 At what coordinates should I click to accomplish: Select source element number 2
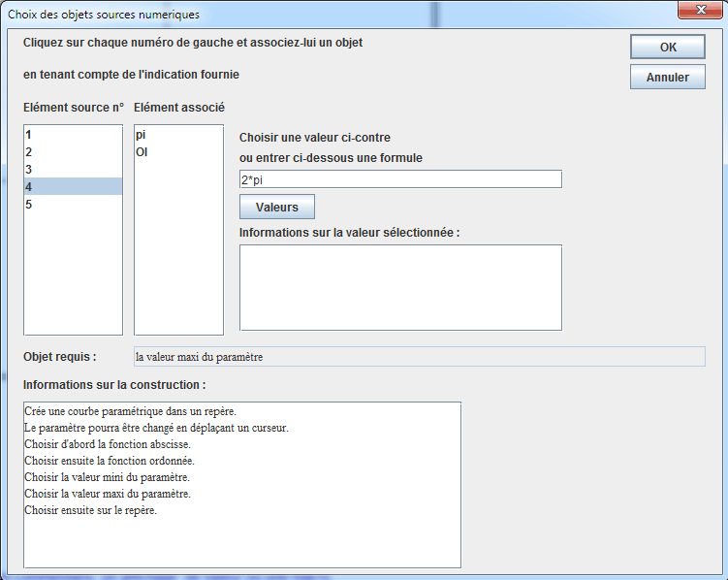[x=73, y=152]
